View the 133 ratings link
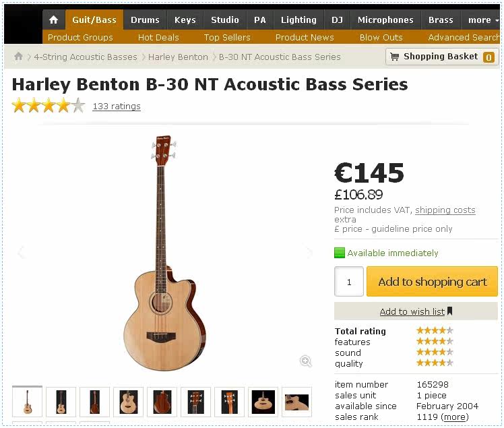This screenshot has height=428, width=504. pyautogui.click(x=117, y=106)
